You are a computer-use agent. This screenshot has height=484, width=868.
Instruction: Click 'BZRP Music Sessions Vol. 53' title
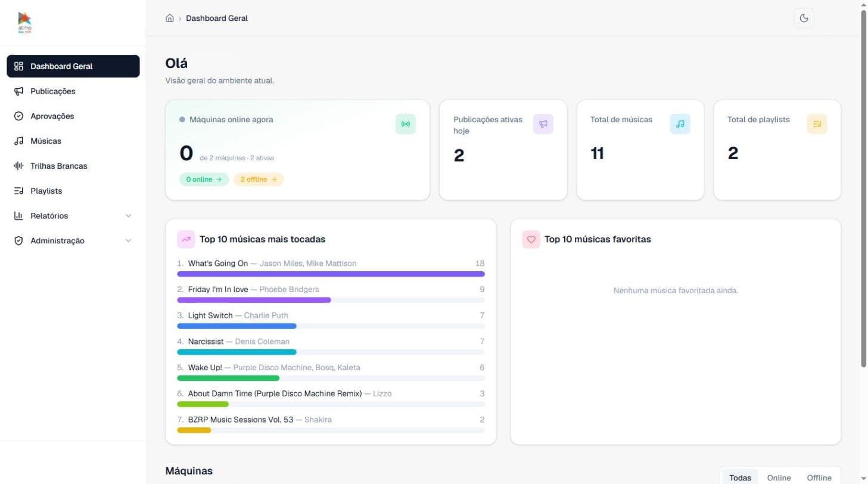click(241, 420)
